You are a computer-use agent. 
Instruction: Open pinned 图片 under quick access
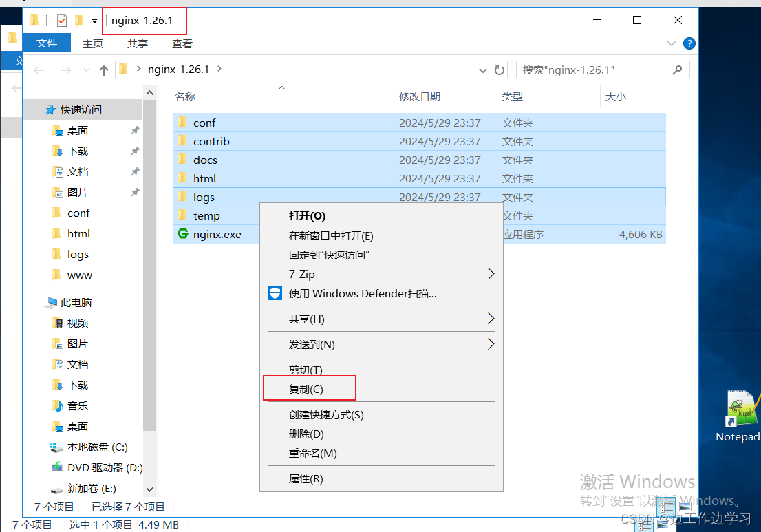[78, 192]
